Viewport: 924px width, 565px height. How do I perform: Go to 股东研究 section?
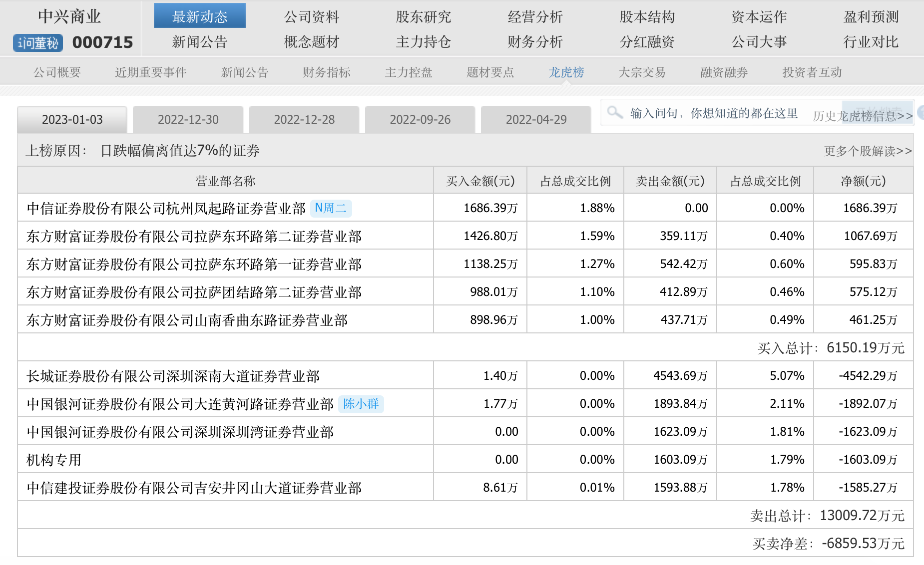coord(424,17)
